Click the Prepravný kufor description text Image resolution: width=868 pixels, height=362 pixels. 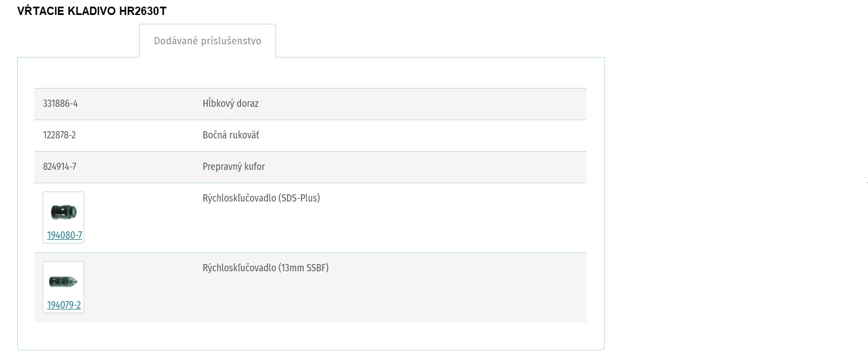pos(234,167)
